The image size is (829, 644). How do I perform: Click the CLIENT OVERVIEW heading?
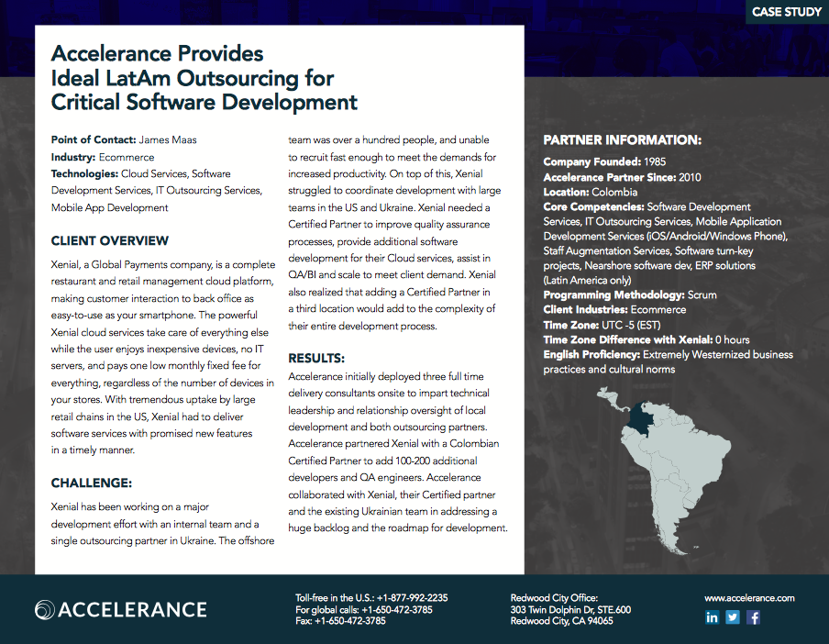point(109,241)
